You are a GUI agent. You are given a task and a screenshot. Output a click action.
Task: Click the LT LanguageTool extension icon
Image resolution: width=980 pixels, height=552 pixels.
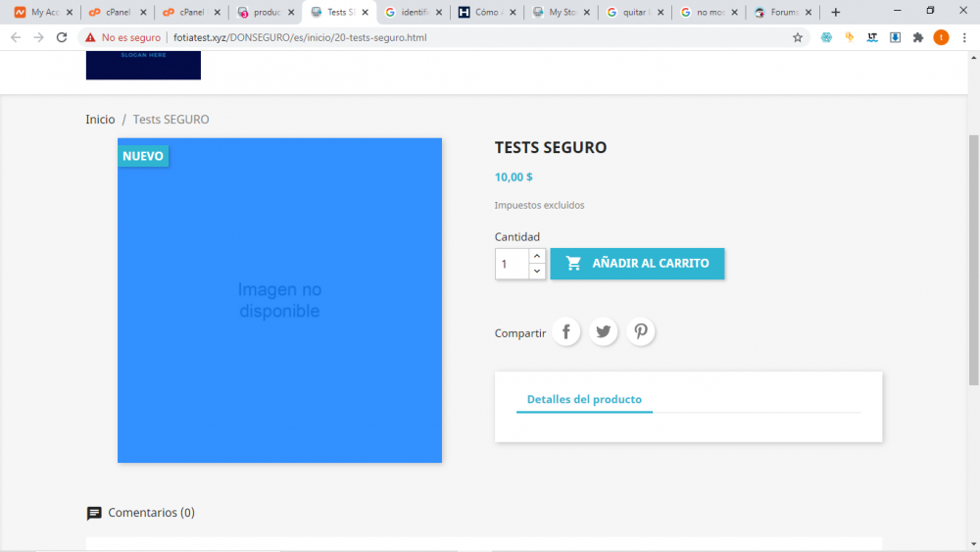point(872,37)
